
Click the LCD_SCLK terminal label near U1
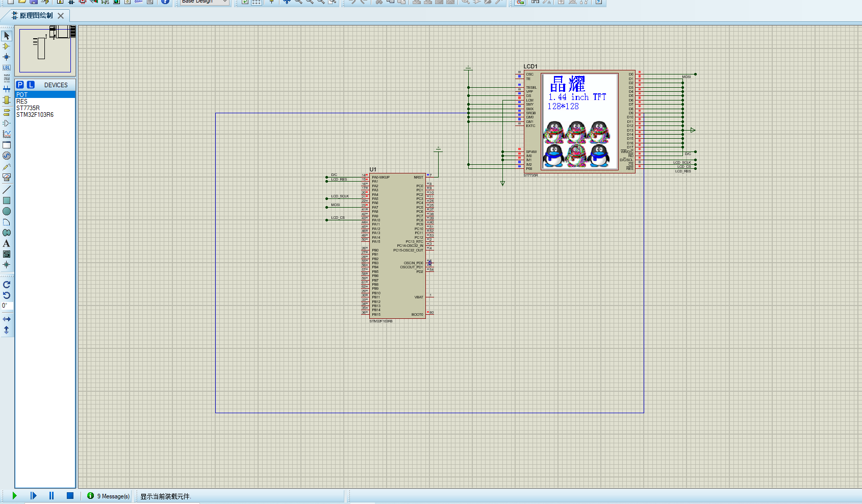click(x=340, y=196)
